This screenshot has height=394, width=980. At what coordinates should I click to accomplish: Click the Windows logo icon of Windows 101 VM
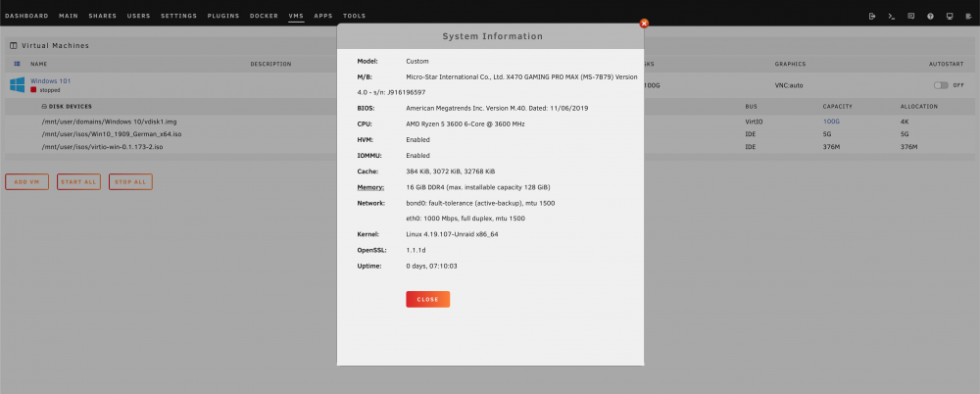pyautogui.click(x=17, y=84)
